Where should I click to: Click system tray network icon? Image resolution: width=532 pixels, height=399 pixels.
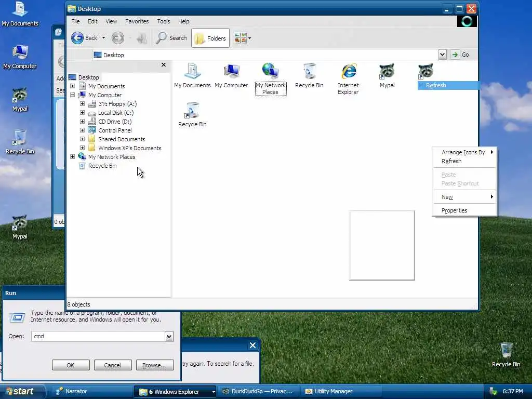494,392
